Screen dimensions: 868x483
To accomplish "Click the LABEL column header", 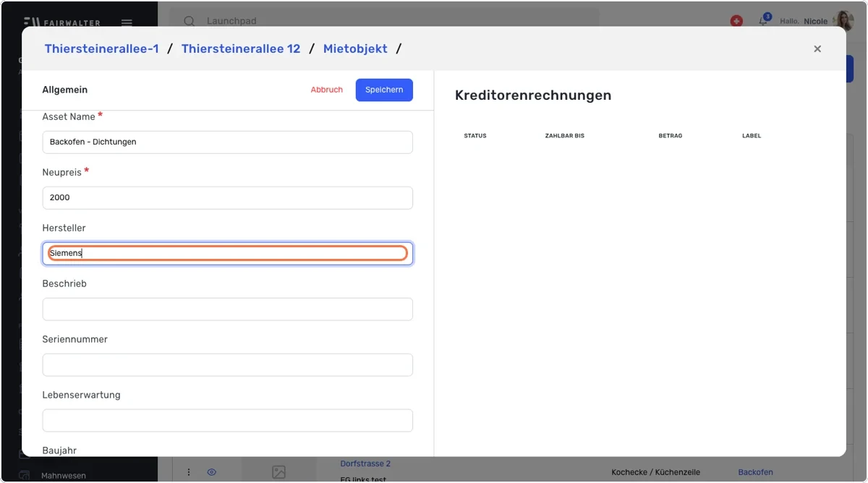I will click(752, 136).
